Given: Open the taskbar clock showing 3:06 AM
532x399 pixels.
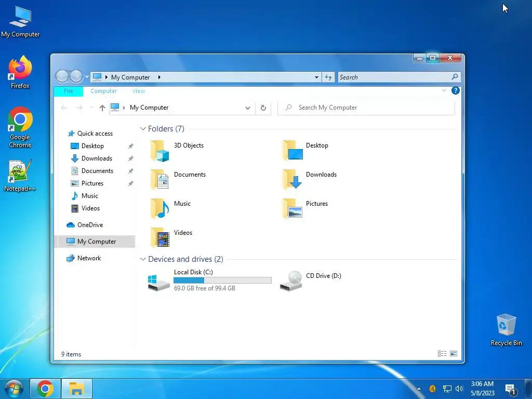Looking at the screenshot, I should click(x=482, y=389).
